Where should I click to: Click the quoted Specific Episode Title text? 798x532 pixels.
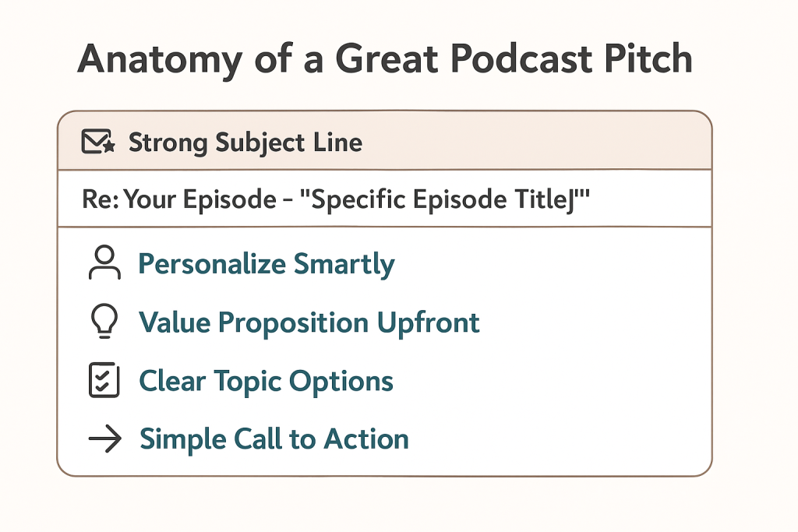pyautogui.click(x=445, y=199)
